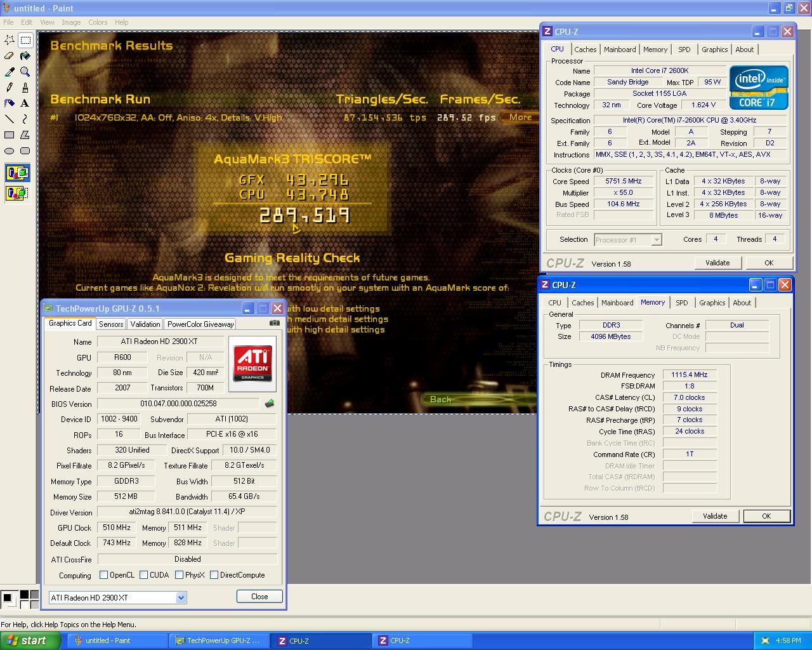Click the GPU-Z title bar icon
Image resolution: width=812 pixels, height=650 pixels.
(x=49, y=308)
